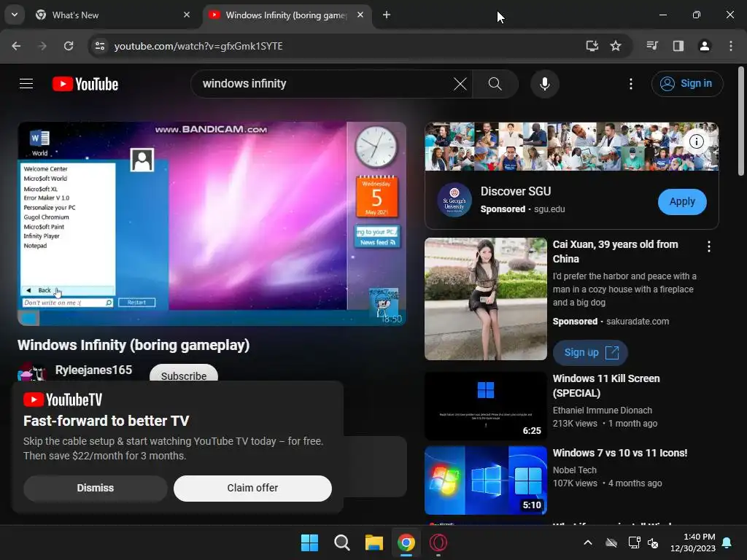
Task: Open Windows taskbar search
Action: click(x=341, y=542)
